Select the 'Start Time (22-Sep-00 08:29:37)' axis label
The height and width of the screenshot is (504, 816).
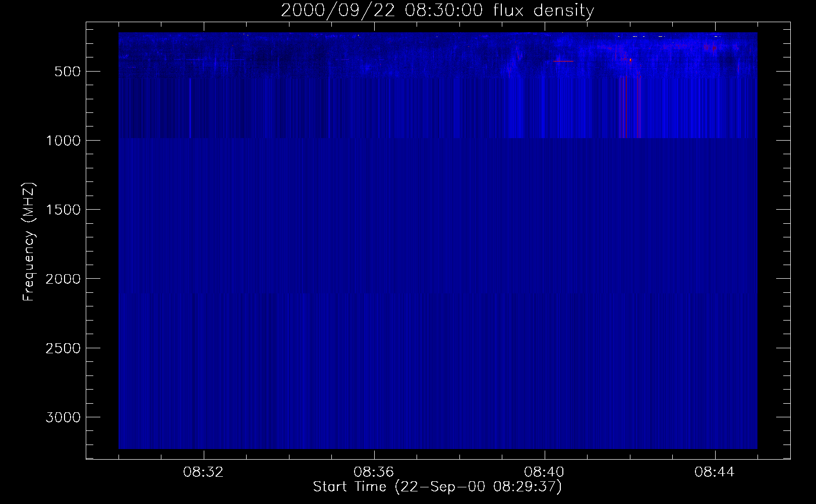(437, 487)
